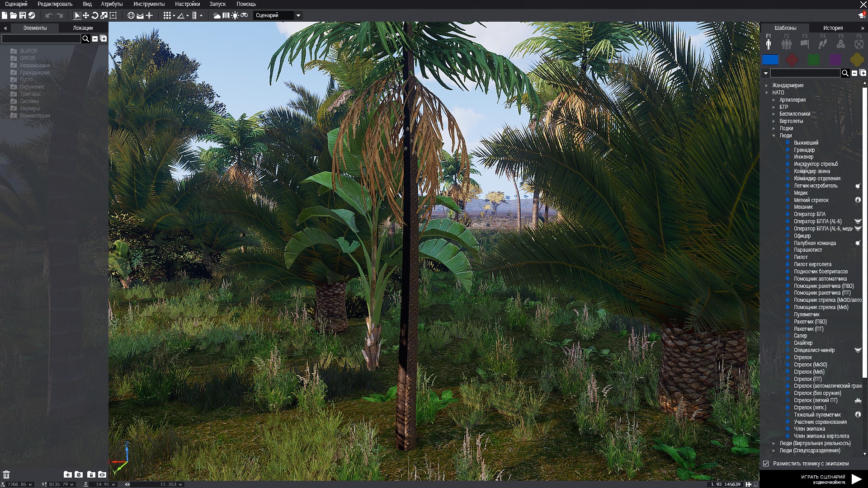Toggle flashlight/night lamp sun icon
The height and width of the screenshot is (488, 868).
coord(235,15)
